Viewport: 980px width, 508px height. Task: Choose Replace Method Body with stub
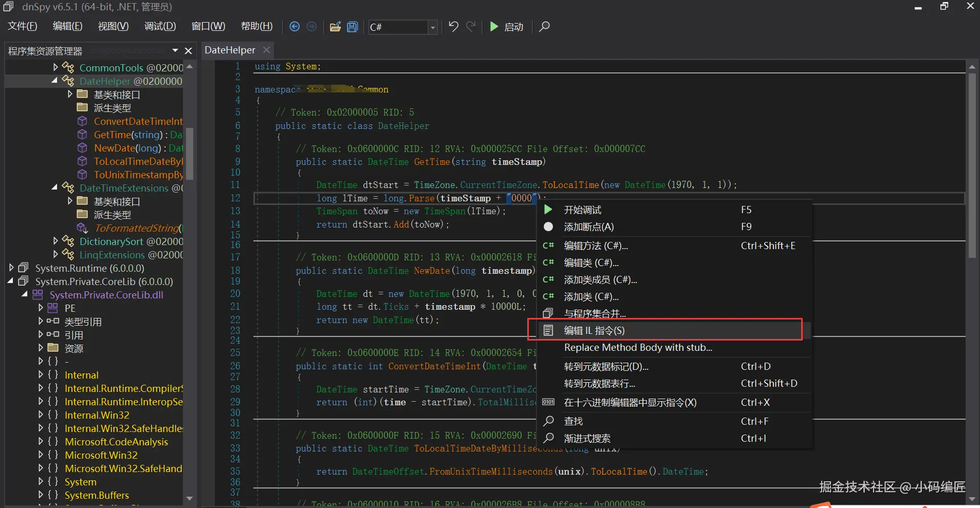(x=638, y=348)
